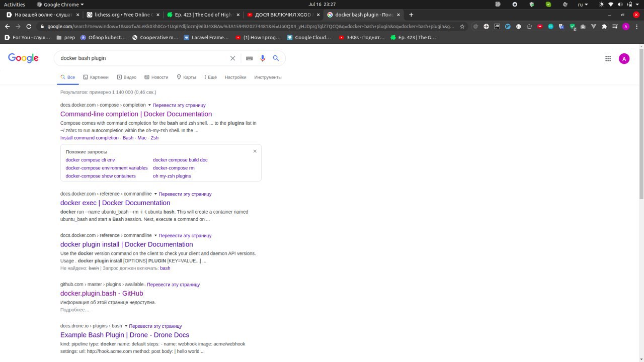
Task: Expand the system menu arrow
Action: pyautogui.click(x=637, y=5)
